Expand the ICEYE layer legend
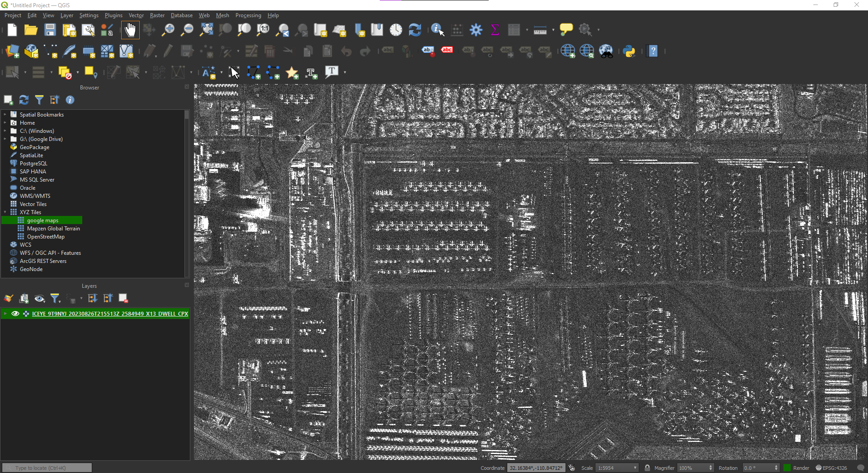Image resolution: width=868 pixels, height=473 pixels. [x=5, y=314]
